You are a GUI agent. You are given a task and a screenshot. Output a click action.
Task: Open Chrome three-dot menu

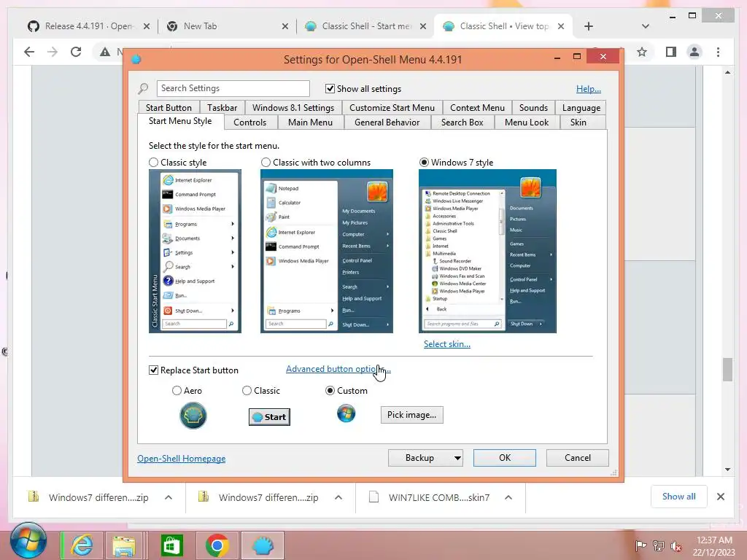click(718, 52)
